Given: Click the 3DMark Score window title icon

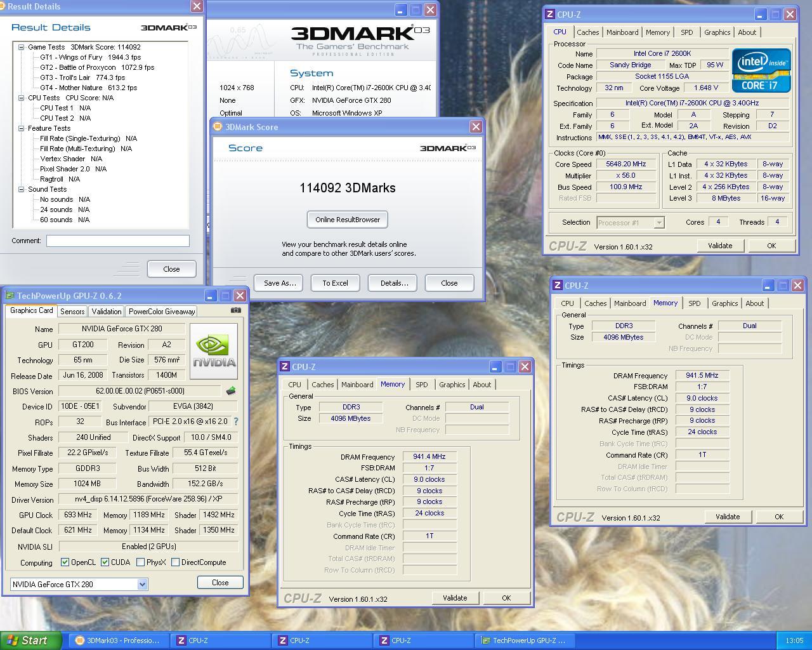Looking at the screenshot, I should click(218, 126).
